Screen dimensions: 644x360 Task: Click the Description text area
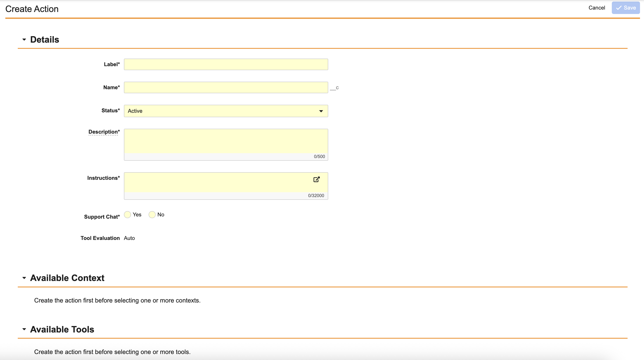(226, 141)
